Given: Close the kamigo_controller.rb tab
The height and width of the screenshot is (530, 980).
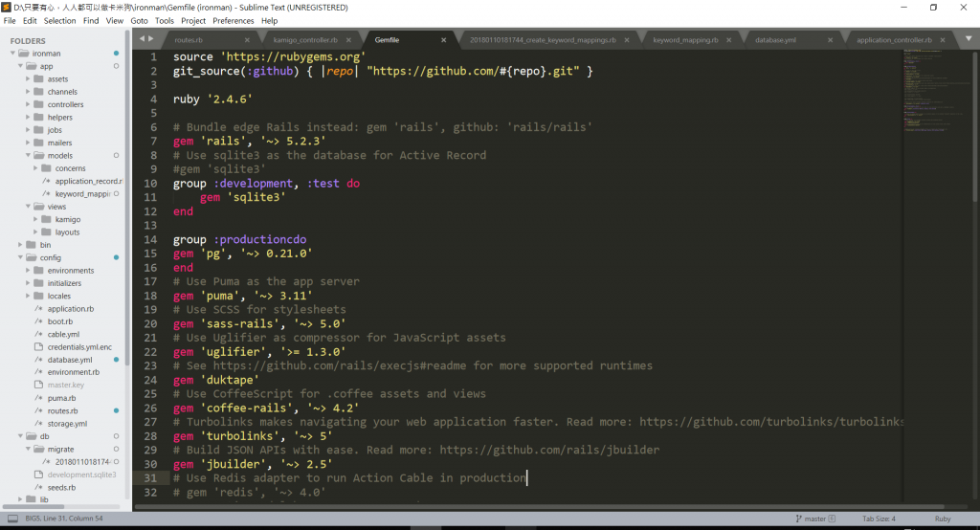Looking at the screenshot, I should 348,40.
